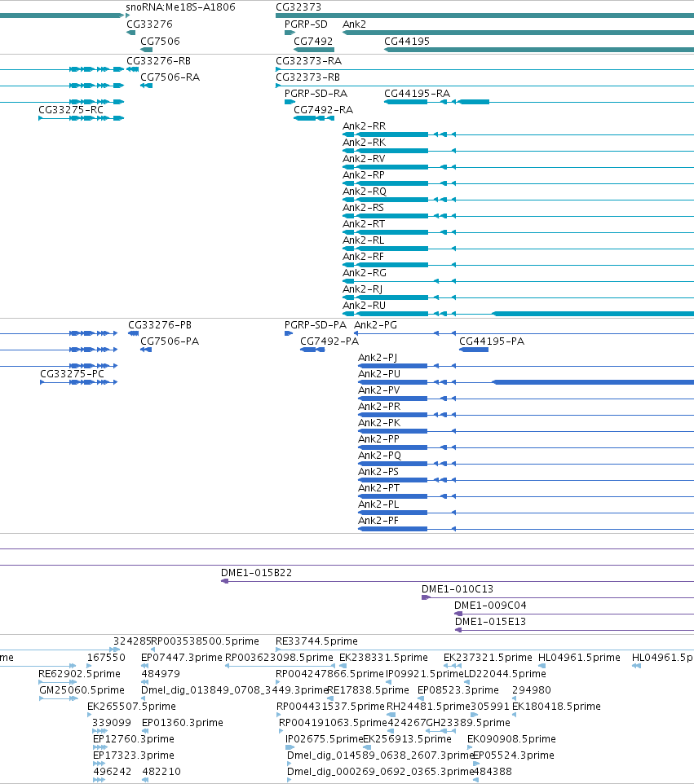The height and width of the screenshot is (784, 694).
Task: Select the Ank2-RU transcript label
Action: 365,305
